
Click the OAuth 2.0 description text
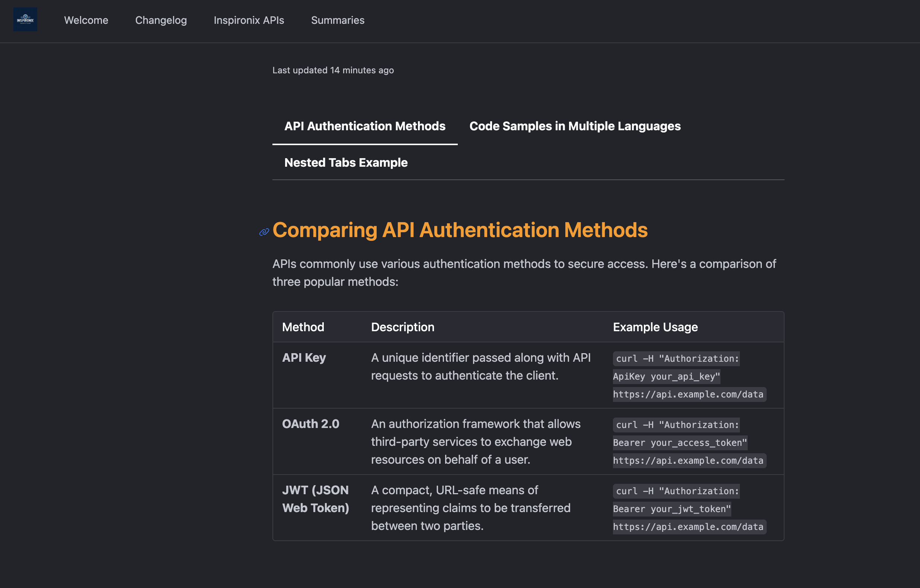tap(475, 442)
